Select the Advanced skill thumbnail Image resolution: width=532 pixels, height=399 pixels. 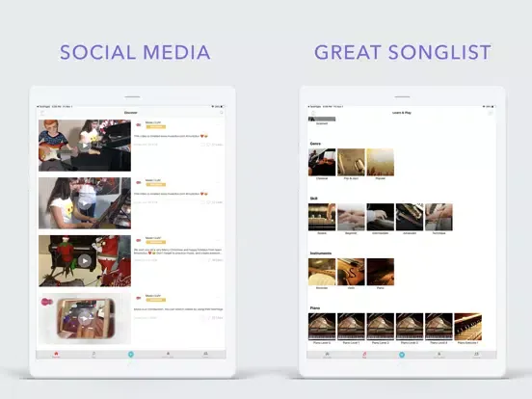410,217
